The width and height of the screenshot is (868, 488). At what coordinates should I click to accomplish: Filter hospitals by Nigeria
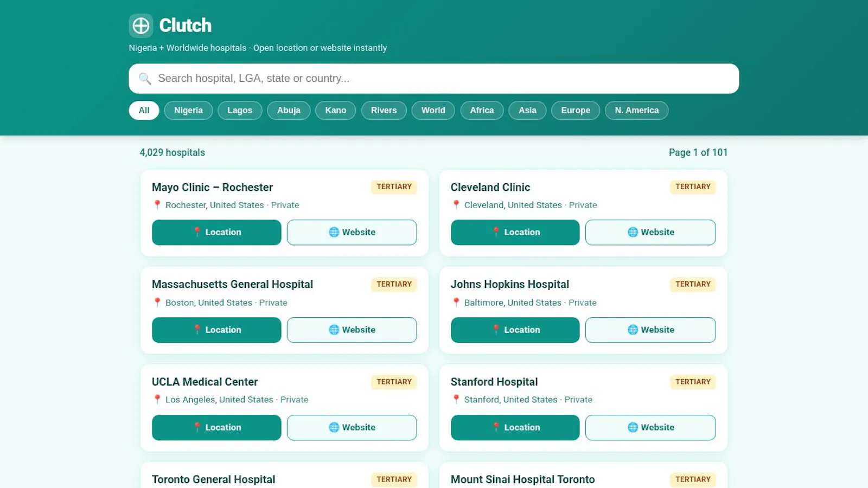click(188, 110)
